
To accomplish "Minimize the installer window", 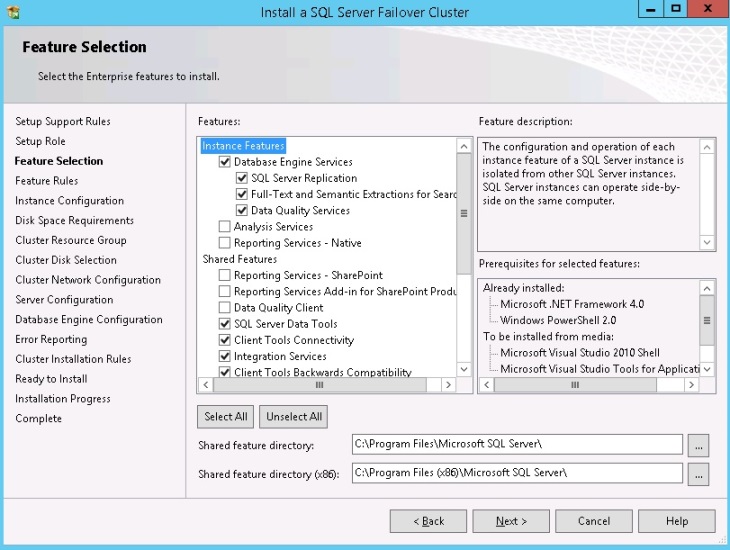I will coord(651,9).
